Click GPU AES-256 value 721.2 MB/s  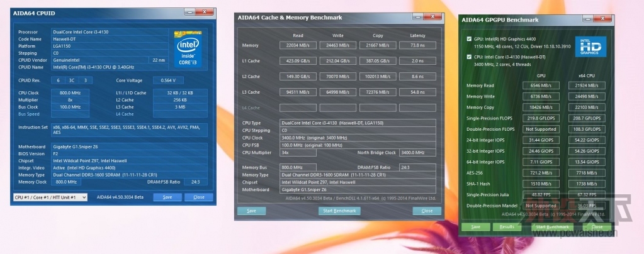click(541, 173)
